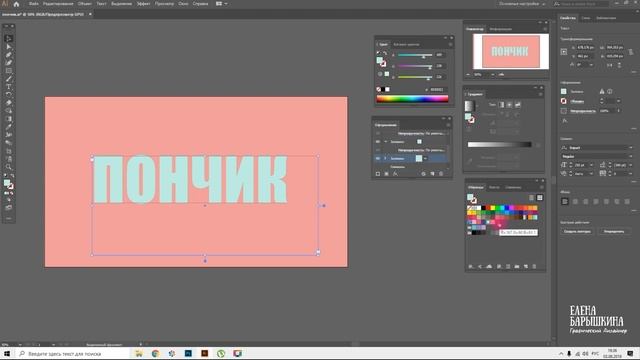Open the Объект menu
This screenshot has width=640, height=360.
click(x=84, y=4)
